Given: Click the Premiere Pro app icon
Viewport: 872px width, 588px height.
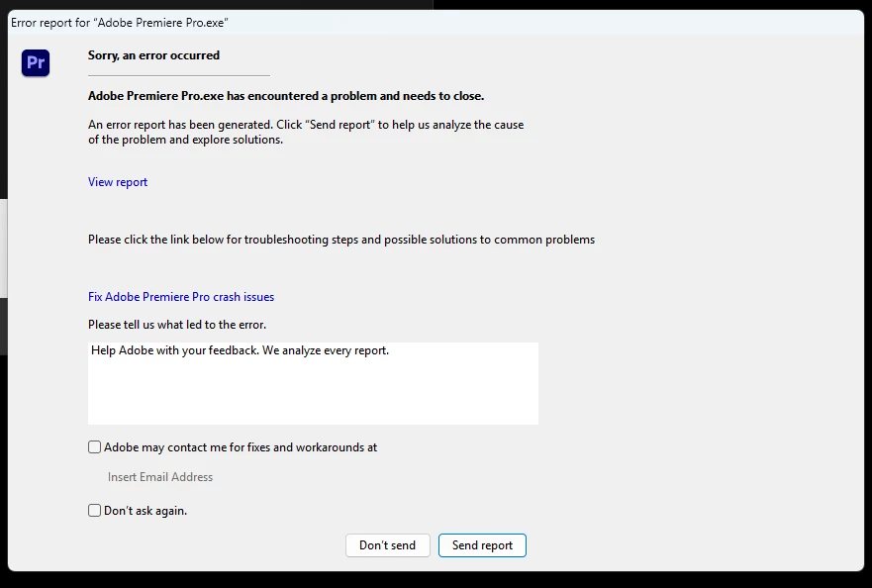Looking at the screenshot, I should [36, 63].
